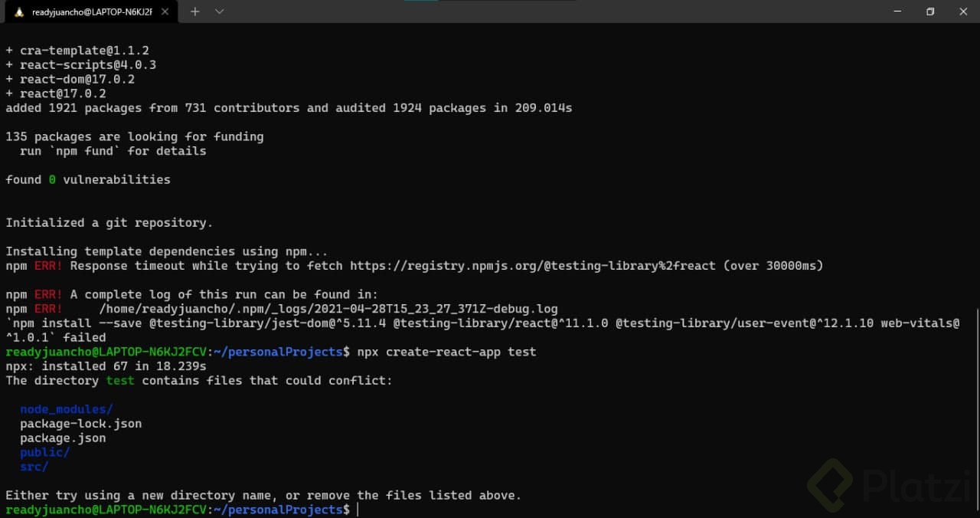The image size is (980, 518).
Task: Close the readyjuancho terminal tab
Action: pyautogui.click(x=165, y=11)
